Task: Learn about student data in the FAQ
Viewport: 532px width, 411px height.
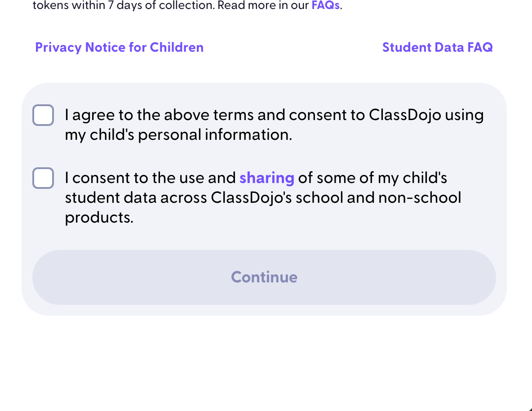Action: point(437,47)
